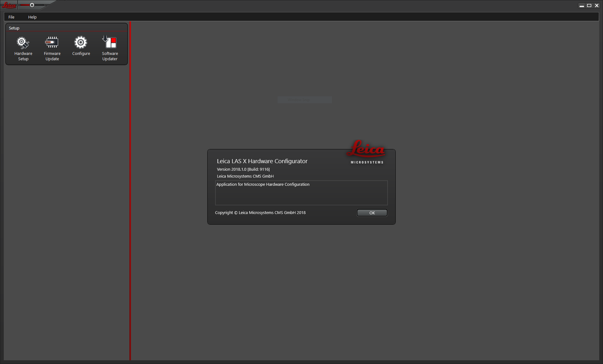Click the Setup panel header
This screenshot has height=364, width=603.
click(14, 28)
